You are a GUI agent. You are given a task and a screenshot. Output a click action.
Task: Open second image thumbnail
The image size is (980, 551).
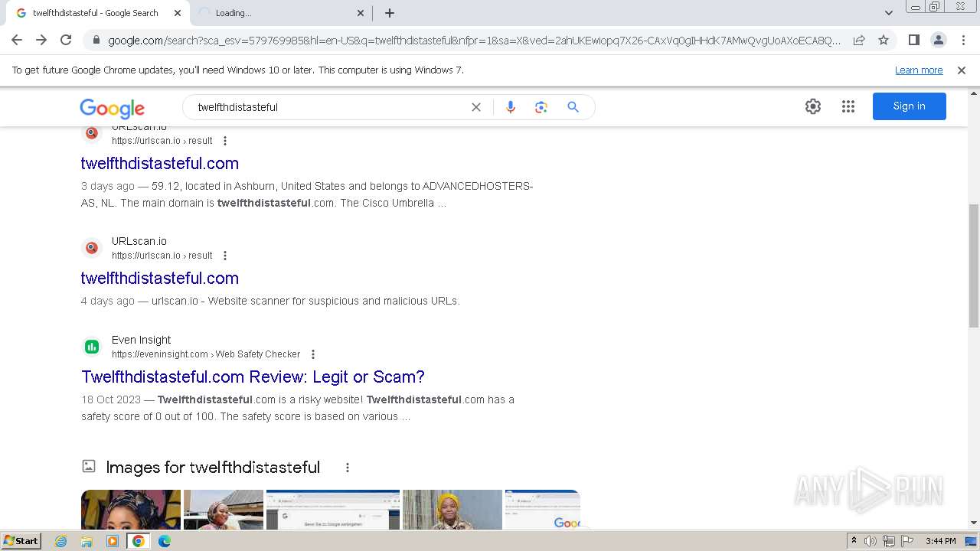[224, 510]
